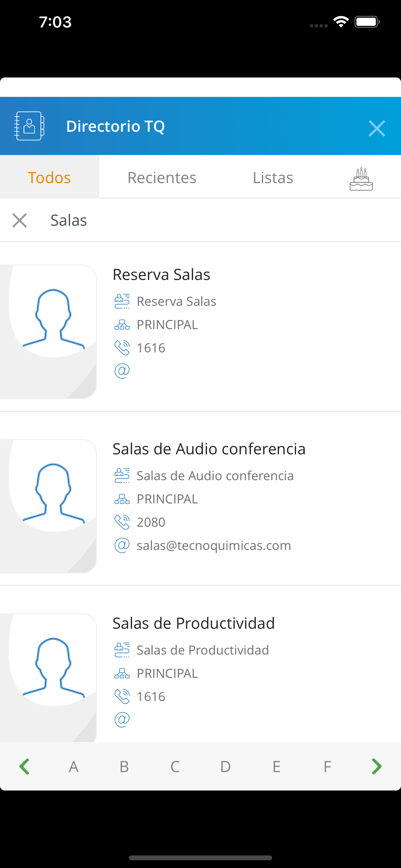Show previous letters with left green chevron
401x868 pixels.
click(25, 767)
